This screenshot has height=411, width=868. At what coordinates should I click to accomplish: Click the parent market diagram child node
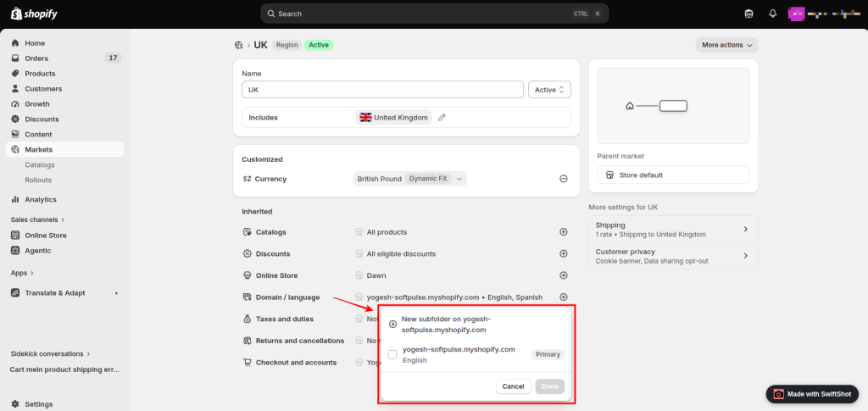[x=673, y=106]
